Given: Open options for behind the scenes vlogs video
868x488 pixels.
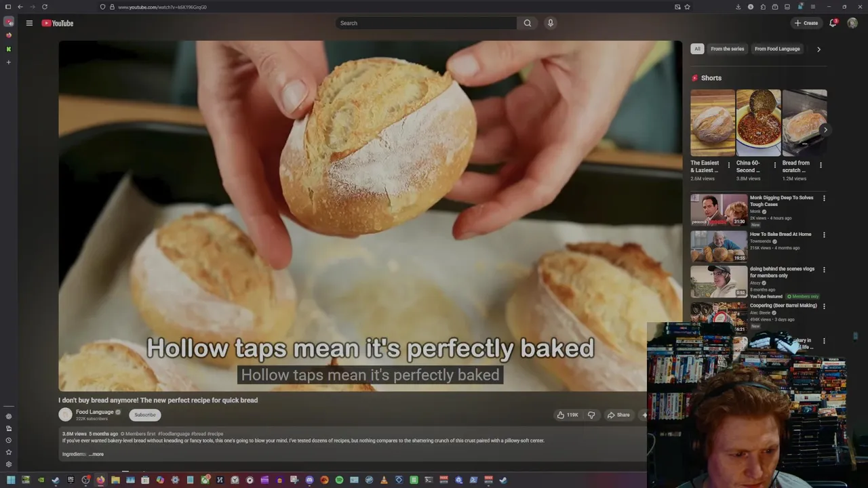Looking at the screenshot, I should point(824,270).
